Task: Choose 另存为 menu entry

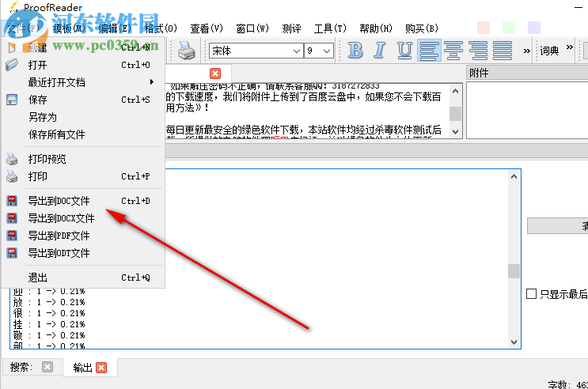Action: (83, 117)
